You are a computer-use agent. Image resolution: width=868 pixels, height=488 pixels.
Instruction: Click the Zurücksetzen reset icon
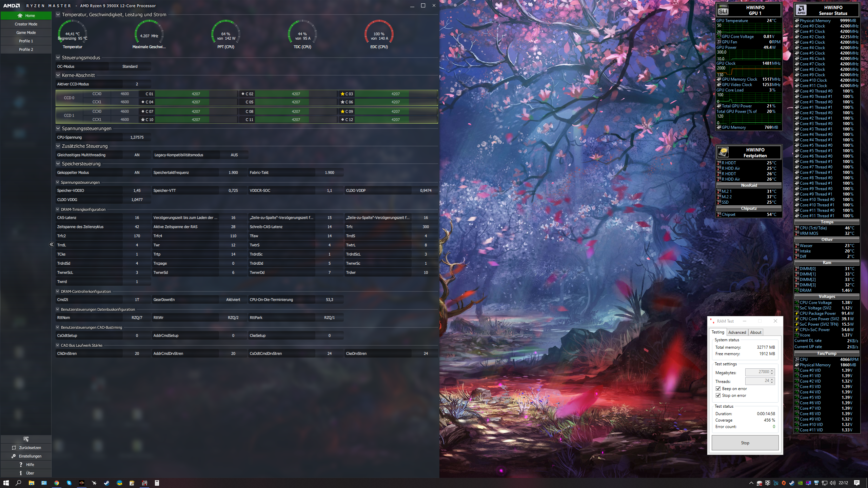point(14,448)
